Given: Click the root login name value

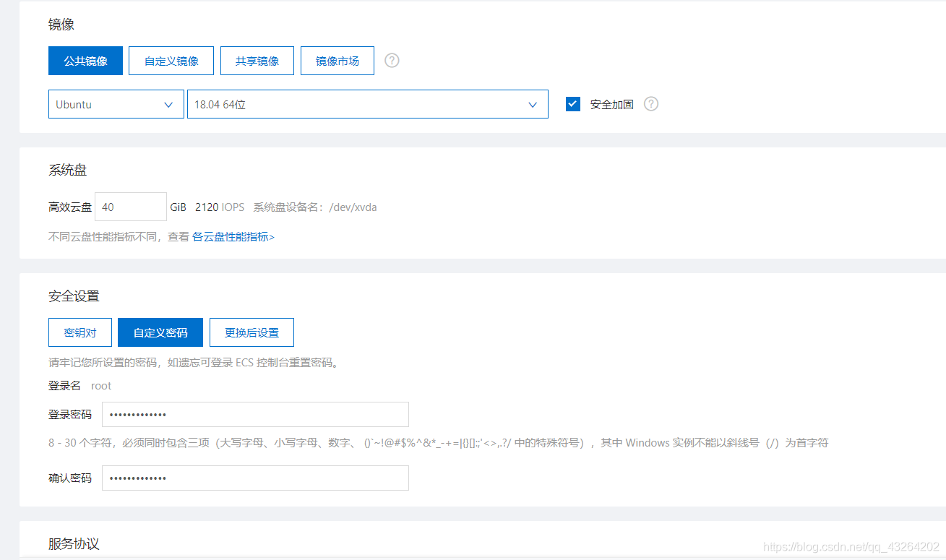Looking at the screenshot, I should 101,386.
